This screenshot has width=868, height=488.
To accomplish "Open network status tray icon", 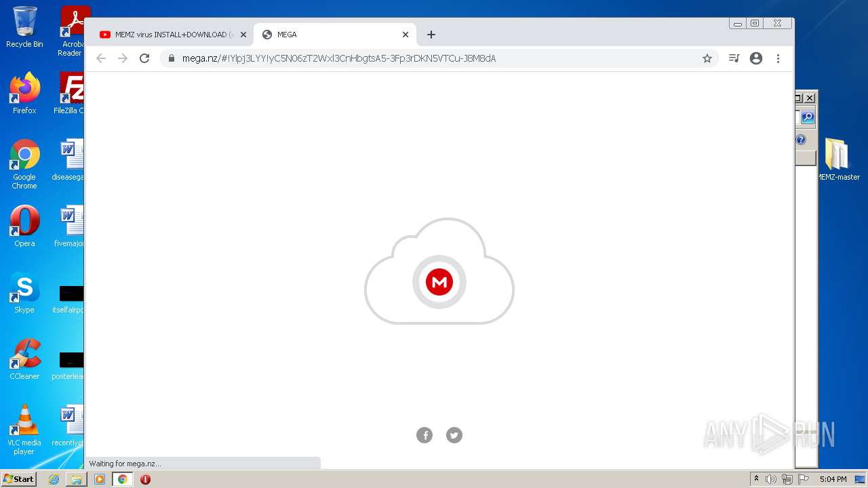I will click(x=787, y=479).
